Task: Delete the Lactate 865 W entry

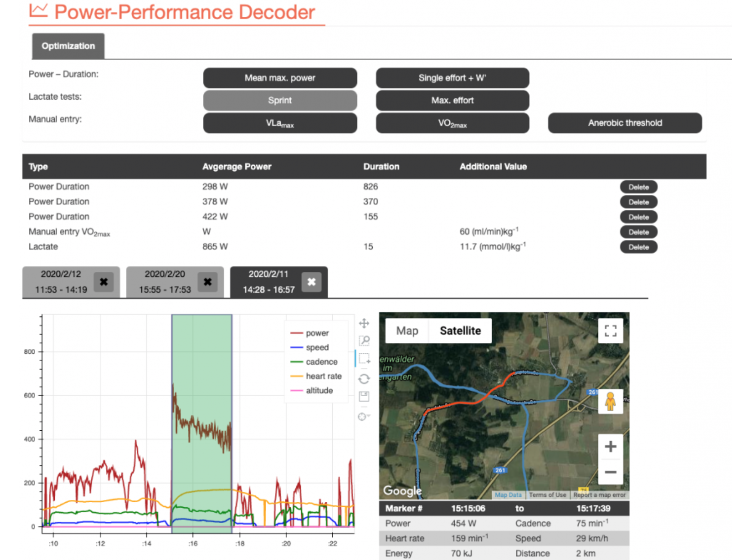Action: [x=638, y=247]
